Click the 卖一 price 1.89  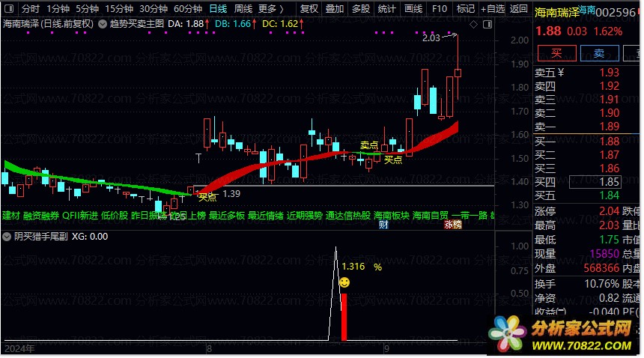point(609,127)
